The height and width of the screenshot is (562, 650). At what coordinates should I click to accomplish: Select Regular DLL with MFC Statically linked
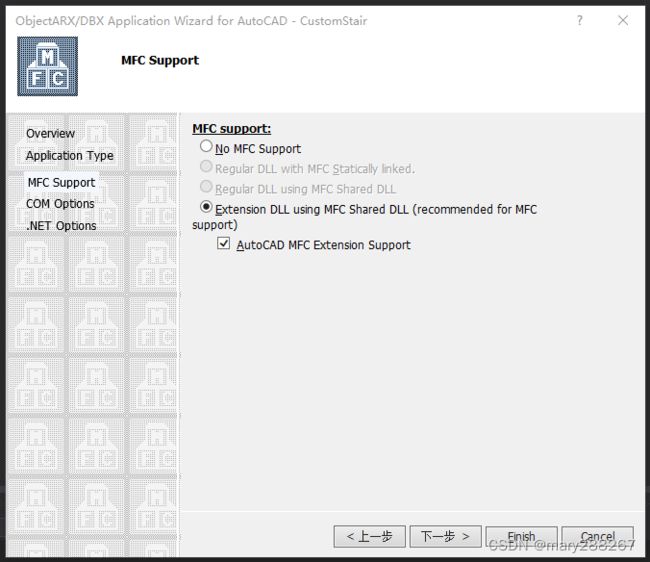pyautogui.click(x=206, y=167)
